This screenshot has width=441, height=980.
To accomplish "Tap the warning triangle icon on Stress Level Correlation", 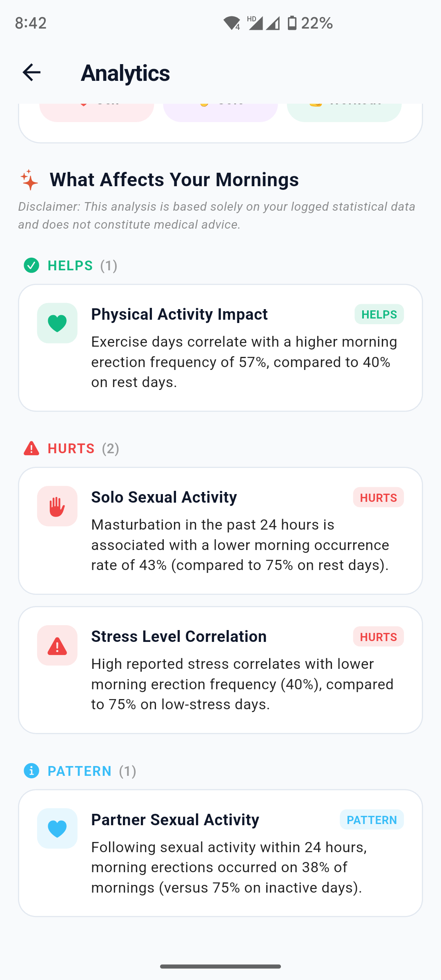I will point(57,645).
